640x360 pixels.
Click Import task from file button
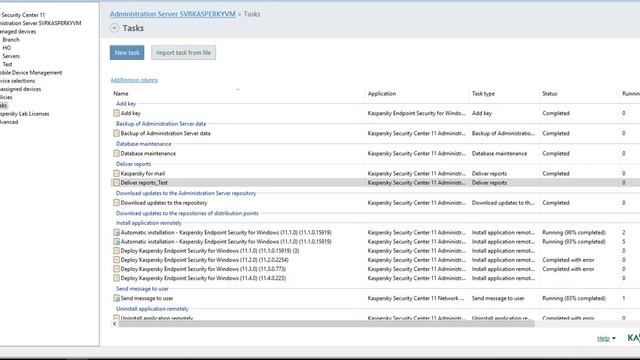tap(183, 53)
